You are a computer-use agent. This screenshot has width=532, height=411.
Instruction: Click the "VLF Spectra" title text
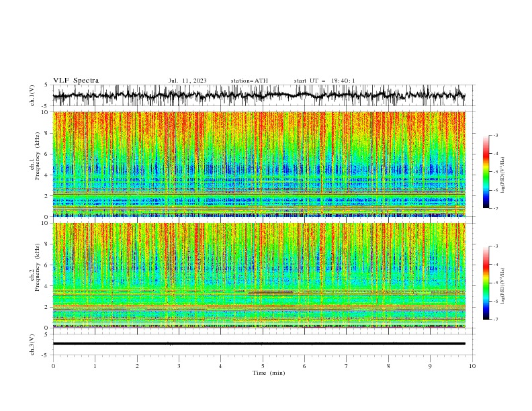pyautogui.click(x=76, y=81)
